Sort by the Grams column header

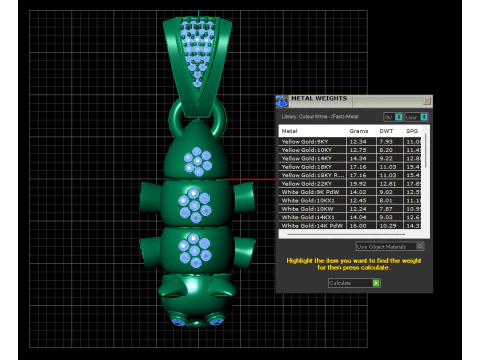[361, 131]
